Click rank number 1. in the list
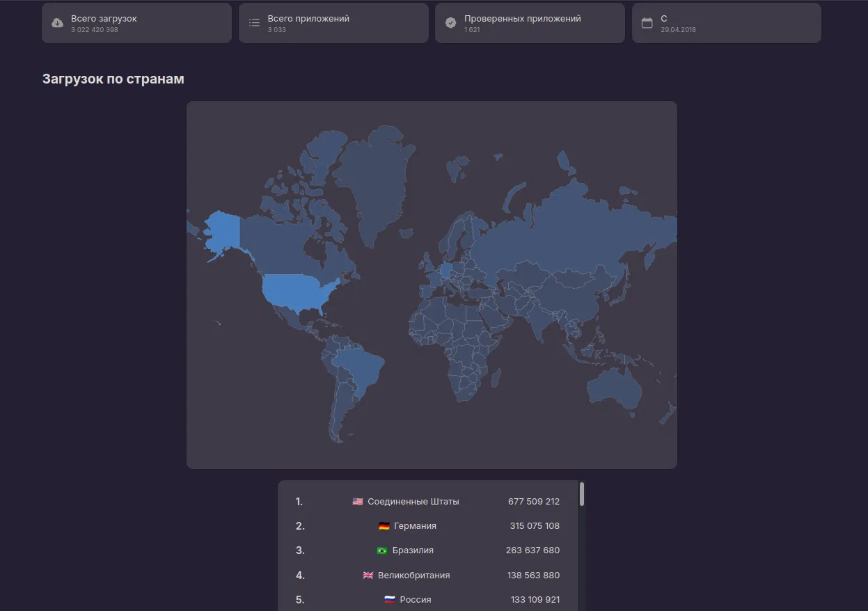Viewport: 868px width, 611px height. coord(299,501)
